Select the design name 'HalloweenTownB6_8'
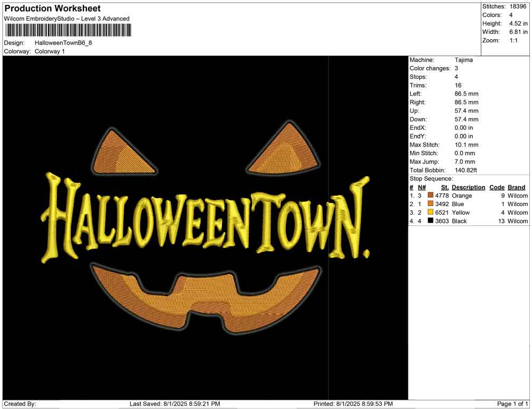 63,43
